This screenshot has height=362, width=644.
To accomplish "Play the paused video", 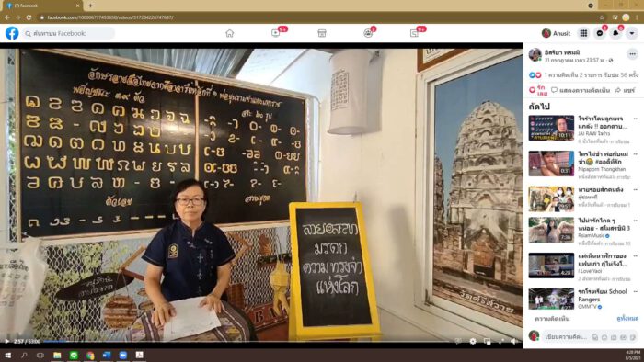I will [7, 341].
